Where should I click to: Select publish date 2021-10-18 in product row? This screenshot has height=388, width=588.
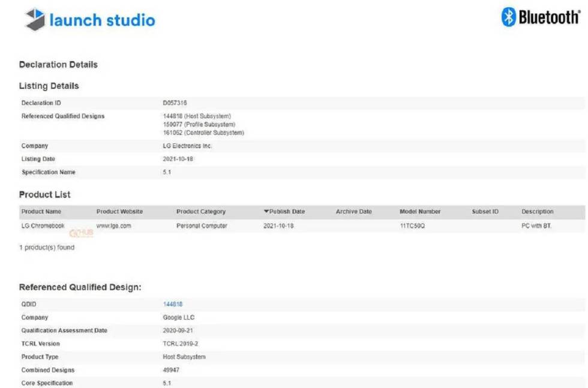278,225
